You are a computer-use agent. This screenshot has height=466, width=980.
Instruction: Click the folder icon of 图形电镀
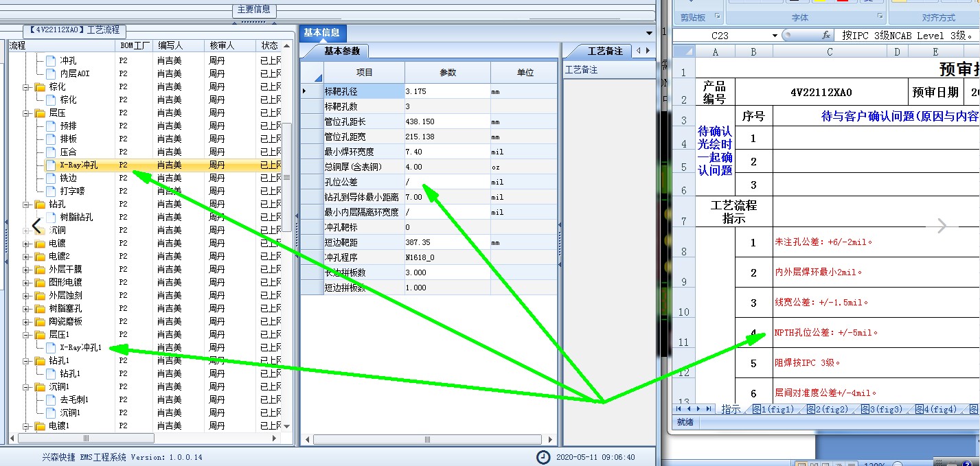pos(40,282)
